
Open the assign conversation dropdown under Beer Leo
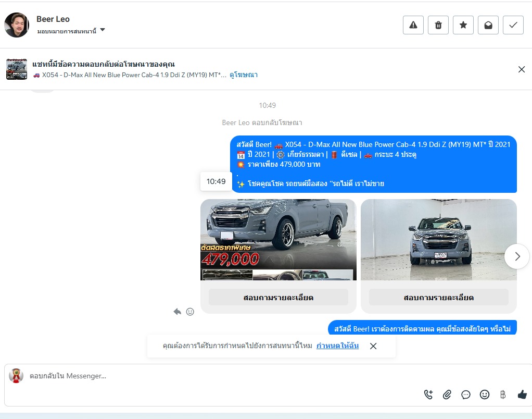point(71,31)
